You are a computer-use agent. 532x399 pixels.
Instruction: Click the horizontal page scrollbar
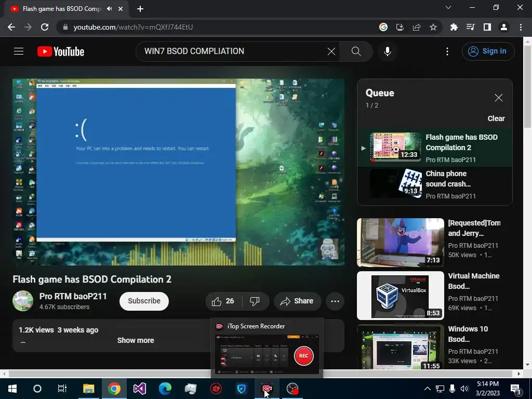261,374
